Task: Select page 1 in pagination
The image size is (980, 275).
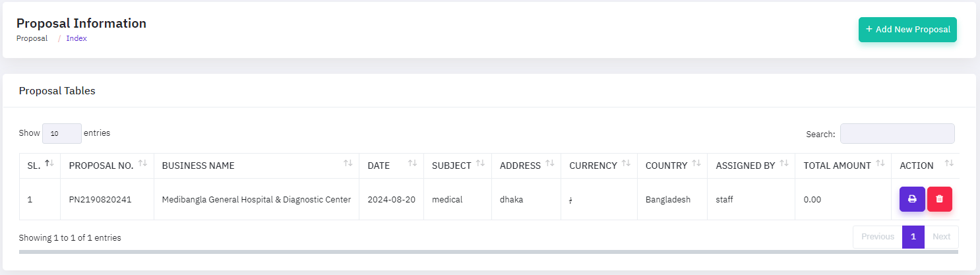Action: tap(913, 237)
